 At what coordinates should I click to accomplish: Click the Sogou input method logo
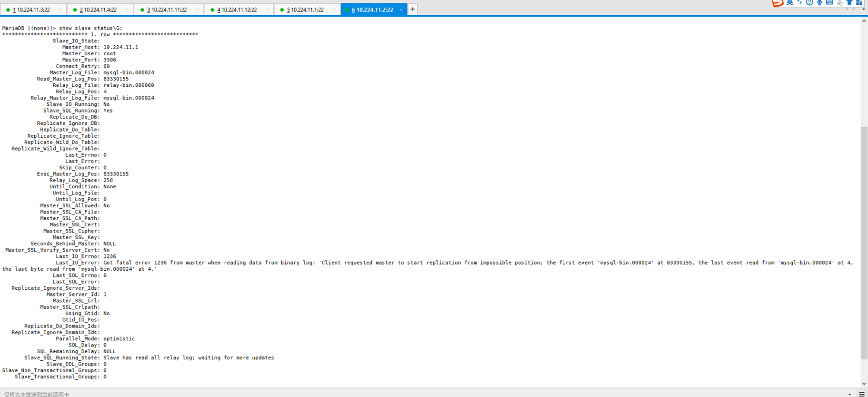(x=777, y=3)
